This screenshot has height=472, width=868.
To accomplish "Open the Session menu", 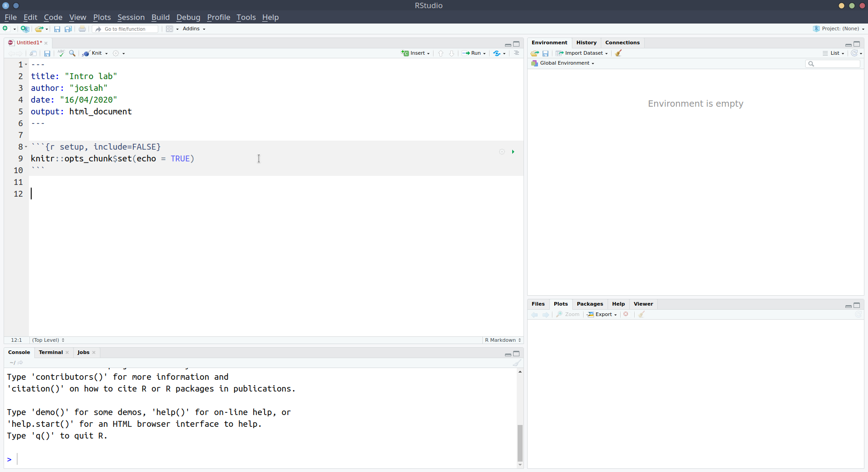I will 131,17.
